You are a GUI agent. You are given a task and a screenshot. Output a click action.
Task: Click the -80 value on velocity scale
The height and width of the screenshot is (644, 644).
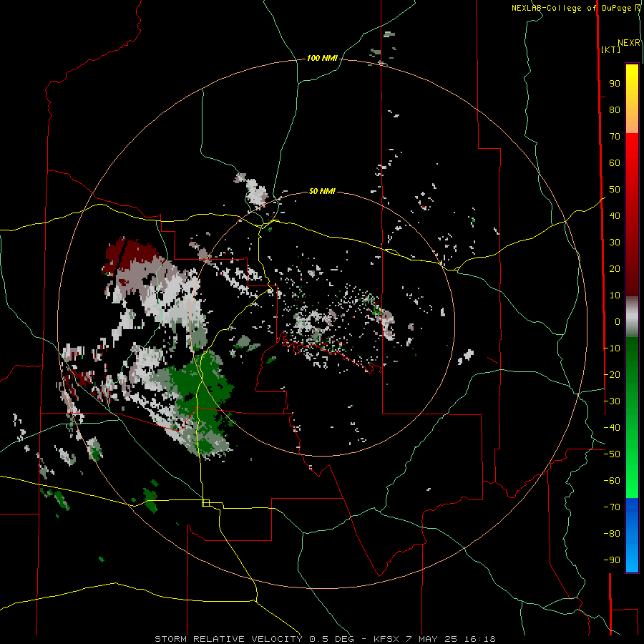[x=612, y=534]
